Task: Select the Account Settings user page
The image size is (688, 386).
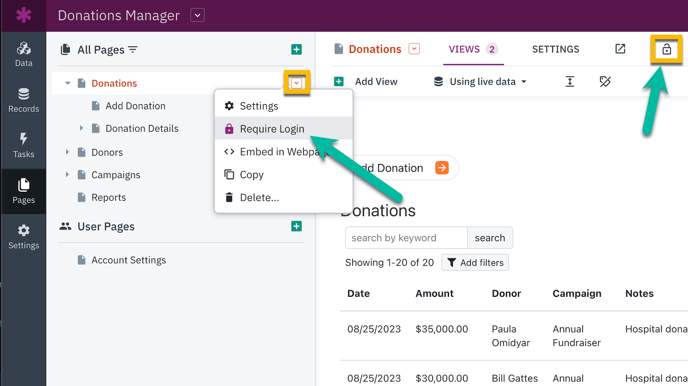Action: [x=128, y=260]
